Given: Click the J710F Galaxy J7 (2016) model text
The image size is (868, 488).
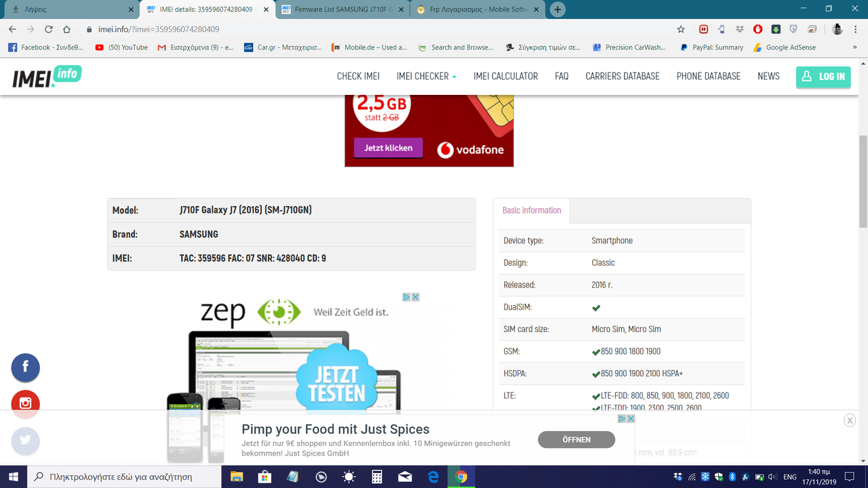Looking at the screenshot, I should [x=245, y=210].
